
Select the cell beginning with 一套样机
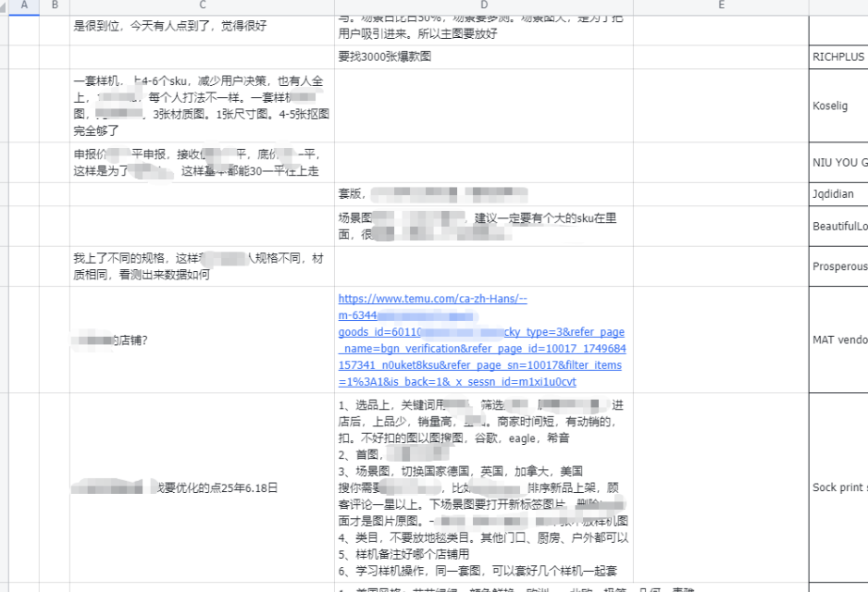(x=202, y=105)
